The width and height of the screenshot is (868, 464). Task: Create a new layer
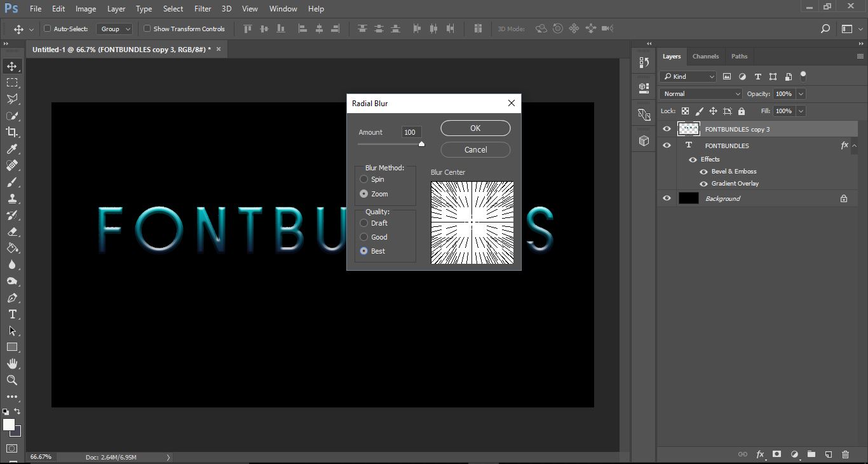click(x=829, y=454)
